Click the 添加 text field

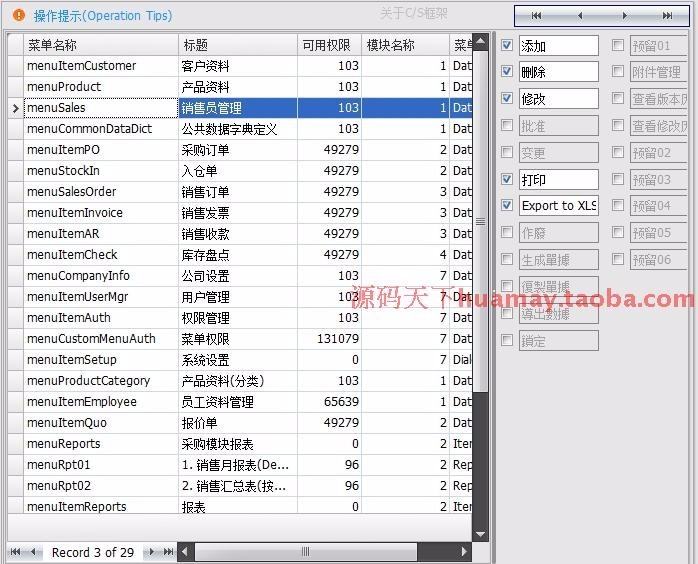[x=559, y=45]
